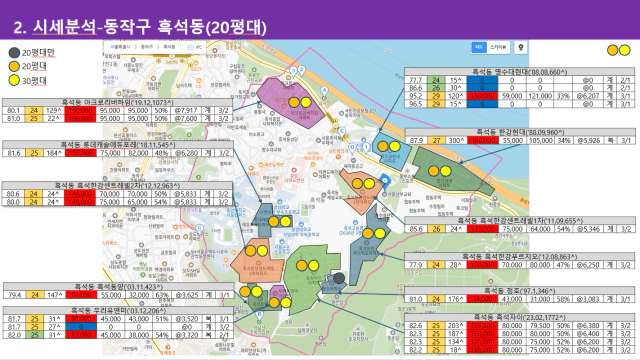Click 동작구 in the map breadcrumb
Screen dimensions: 640x360
(x=147, y=47)
